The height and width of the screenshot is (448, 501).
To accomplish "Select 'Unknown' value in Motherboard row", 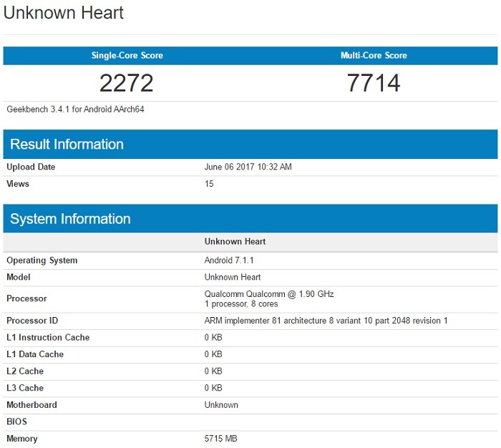I will pos(221,405).
